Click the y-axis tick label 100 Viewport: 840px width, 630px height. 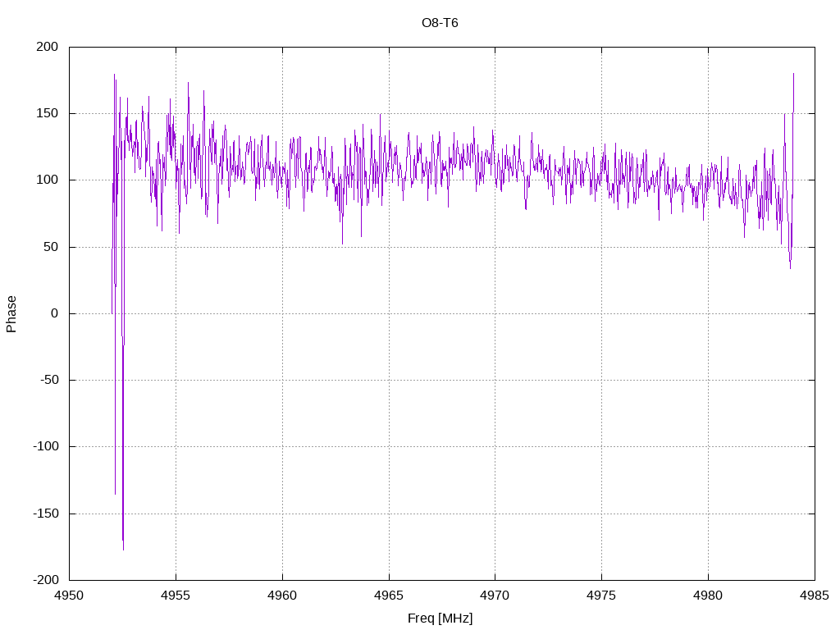tap(47, 180)
